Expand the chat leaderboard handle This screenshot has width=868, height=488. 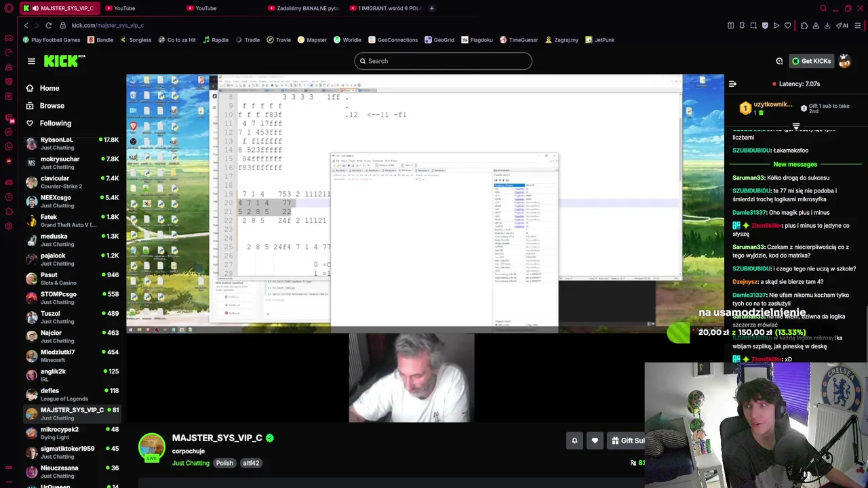(x=796, y=126)
